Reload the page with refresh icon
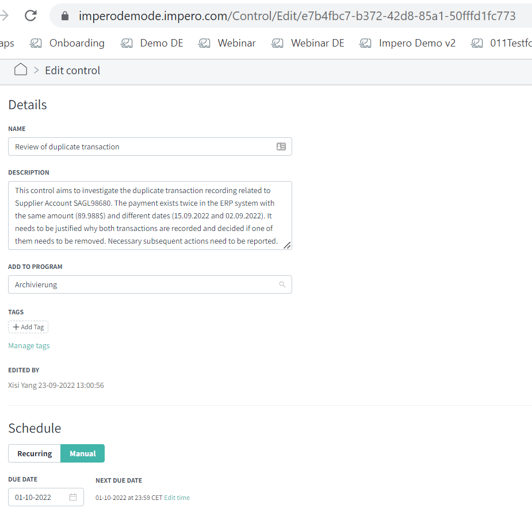 coord(31,16)
